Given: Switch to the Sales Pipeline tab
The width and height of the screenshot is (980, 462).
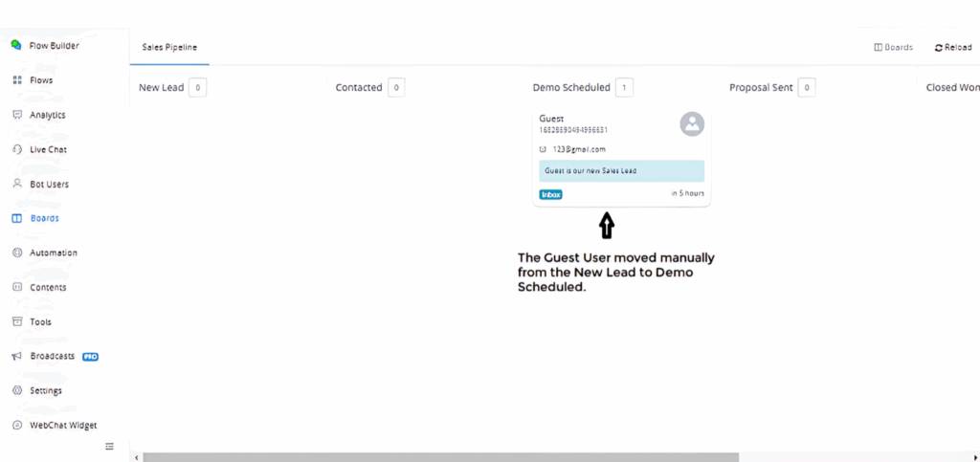Looking at the screenshot, I should 169,47.
